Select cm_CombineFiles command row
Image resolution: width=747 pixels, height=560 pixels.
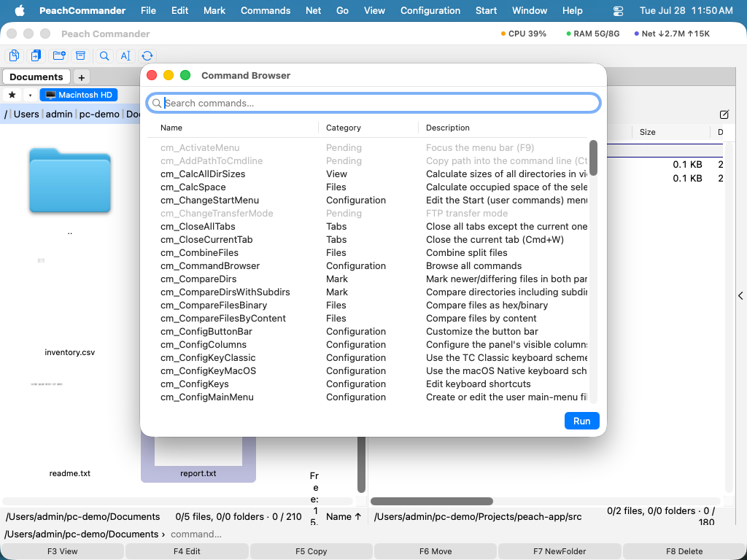click(368, 252)
